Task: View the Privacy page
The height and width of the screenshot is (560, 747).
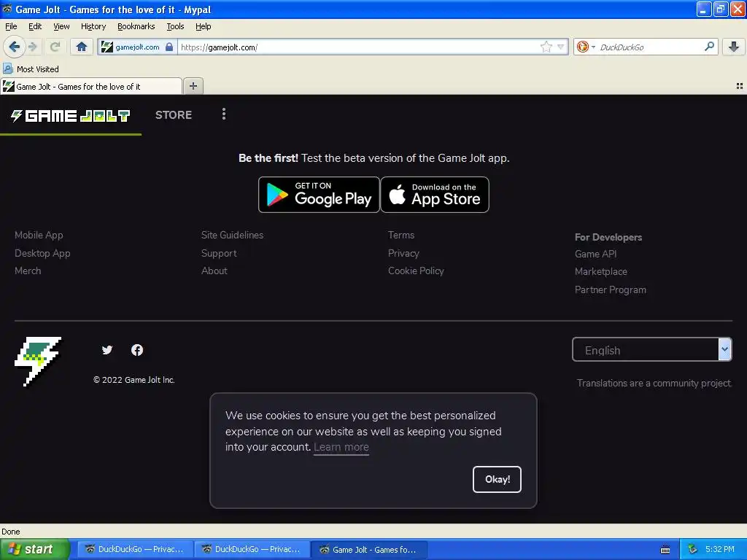Action: [403, 253]
